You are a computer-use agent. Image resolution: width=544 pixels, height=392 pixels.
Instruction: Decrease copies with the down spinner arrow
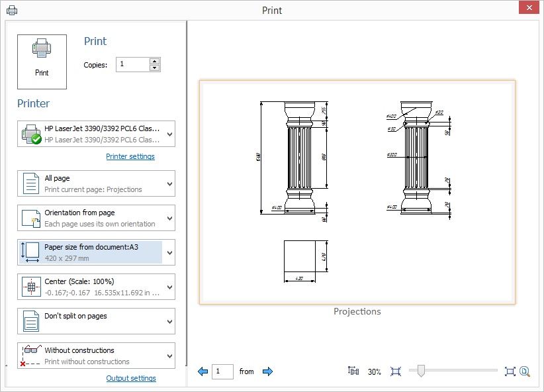[x=154, y=68]
